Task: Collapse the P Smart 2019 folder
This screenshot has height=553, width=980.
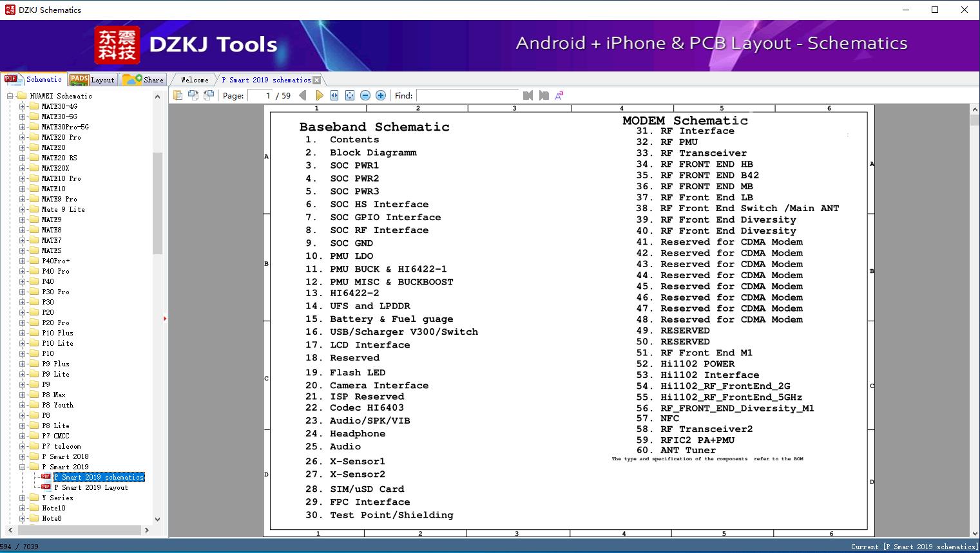Action: 23,467
